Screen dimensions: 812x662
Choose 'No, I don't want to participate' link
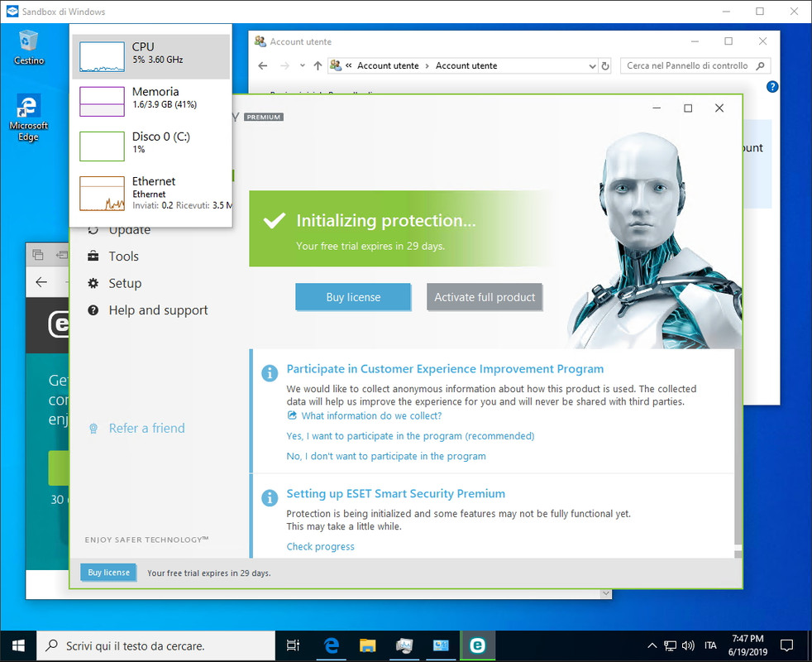[386, 456]
